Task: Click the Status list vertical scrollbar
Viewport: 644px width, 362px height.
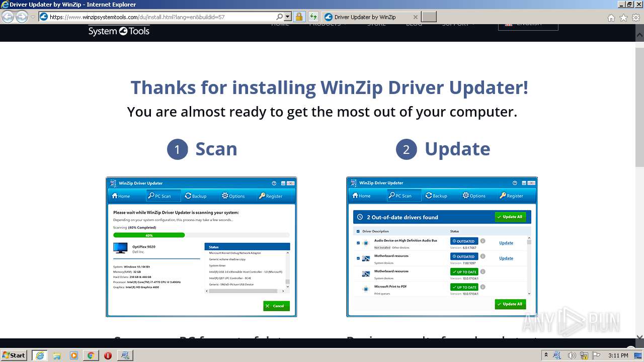Action: pyautogui.click(x=287, y=269)
